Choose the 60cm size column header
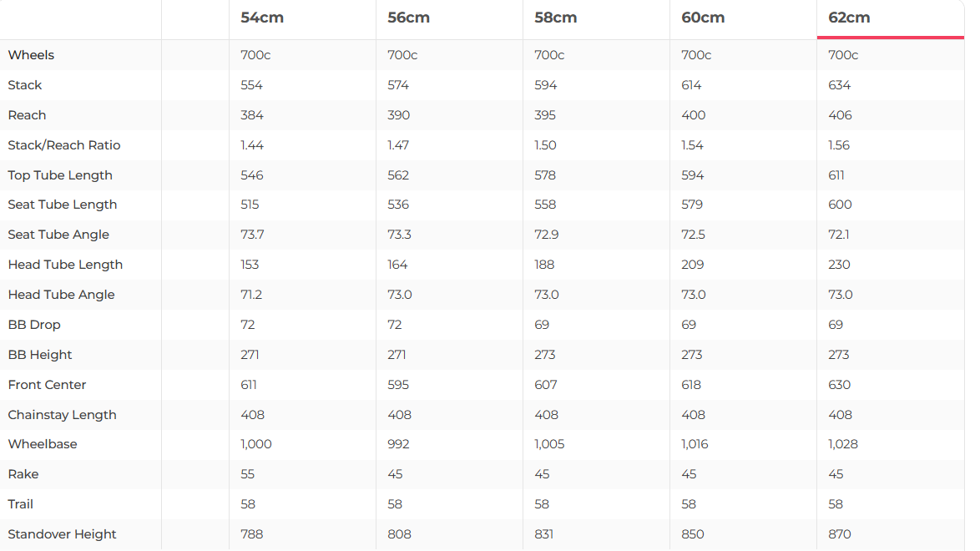 coord(703,18)
